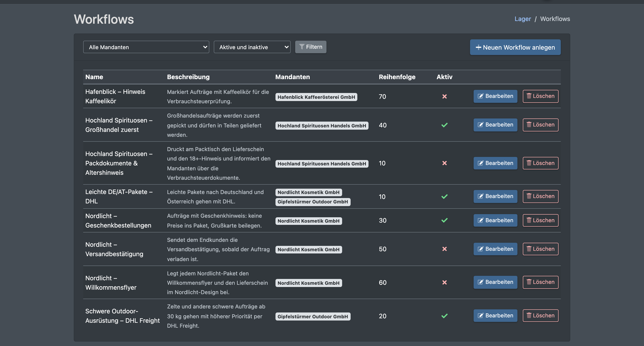Click Hochland badge in Großhandel zuerst row
Viewport: 644px width, 346px height.
click(322, 125)
